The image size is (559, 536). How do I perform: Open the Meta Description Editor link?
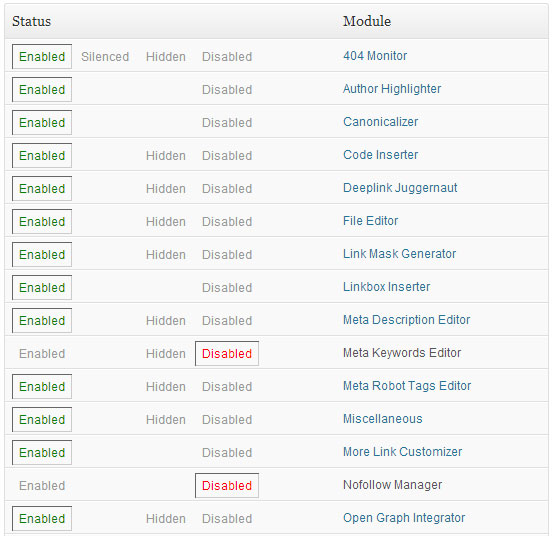(x=406, y=320)
